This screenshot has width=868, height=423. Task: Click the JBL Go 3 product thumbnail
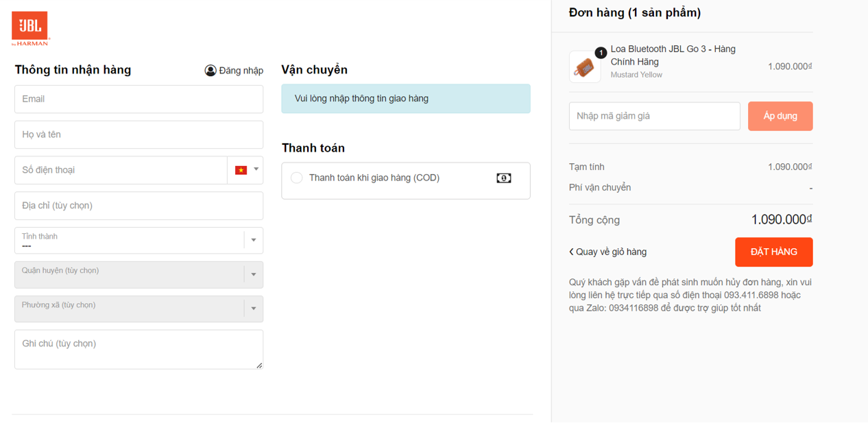tap(585, 67)
